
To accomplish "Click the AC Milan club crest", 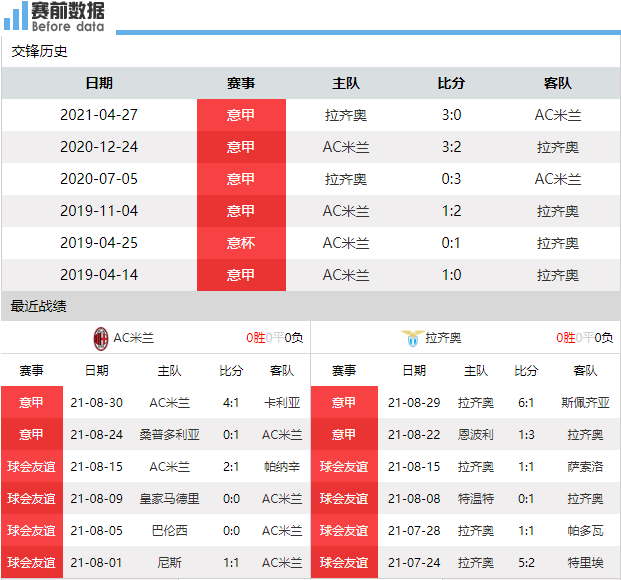I will coord(101,338).
